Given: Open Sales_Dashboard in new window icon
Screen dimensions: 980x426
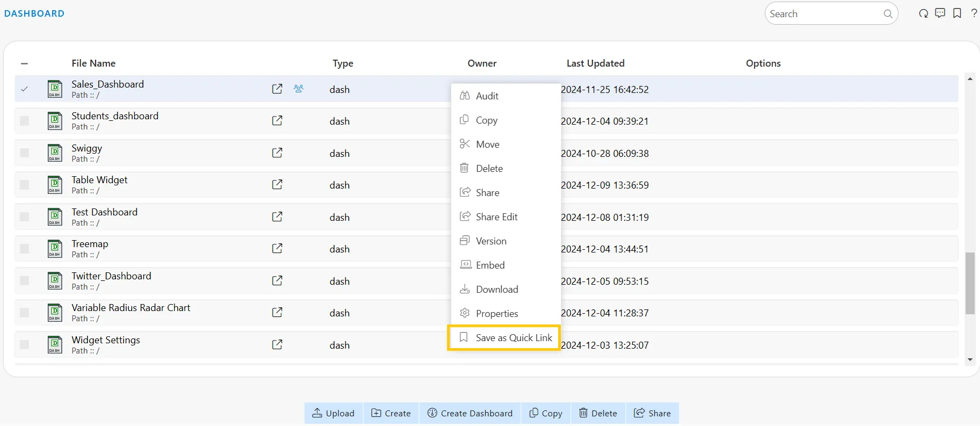Looking at the screenshot, I should pyautogui.click(x=277, y=89).
